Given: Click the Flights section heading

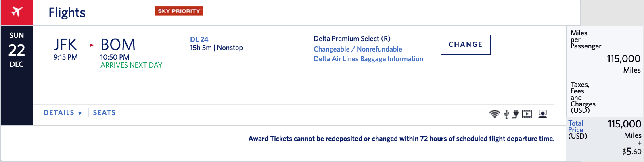Looking at the screenshot, I should [x=67, y=12].
